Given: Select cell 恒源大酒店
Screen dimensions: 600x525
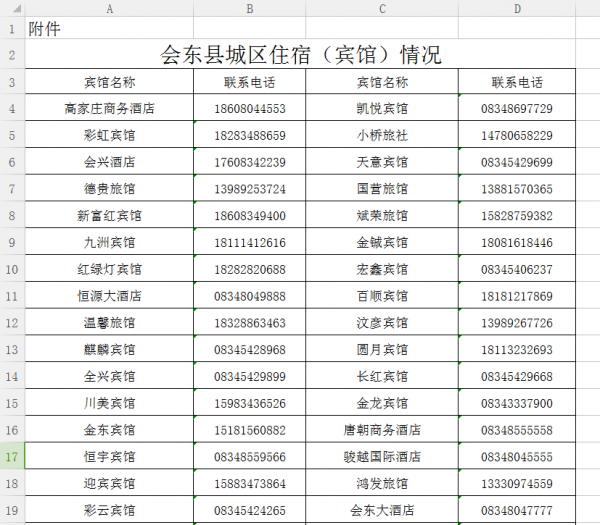Looking at the screenshot, I should (x=109, y=296).
